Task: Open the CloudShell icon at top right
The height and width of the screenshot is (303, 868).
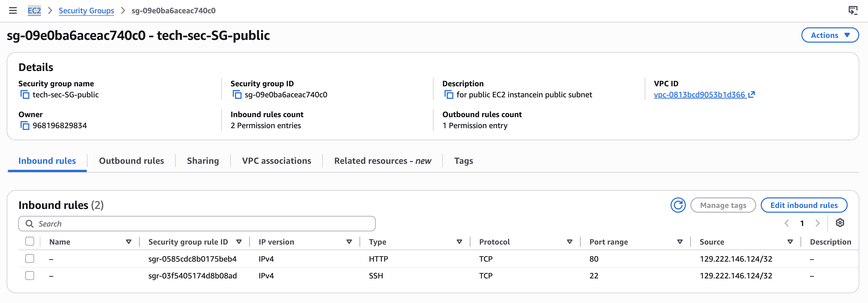Action: 852,11
